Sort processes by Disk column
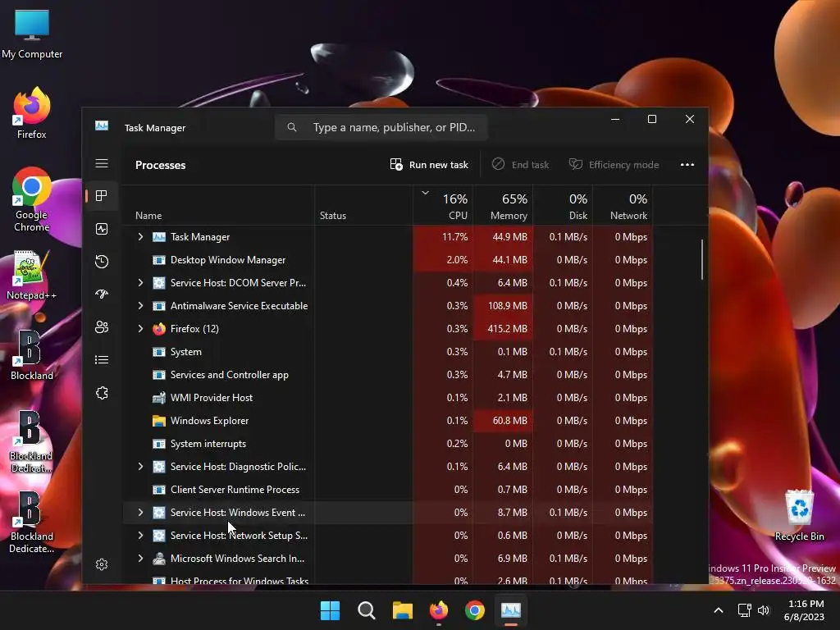840x630 pixels. (x=563, y=205)
